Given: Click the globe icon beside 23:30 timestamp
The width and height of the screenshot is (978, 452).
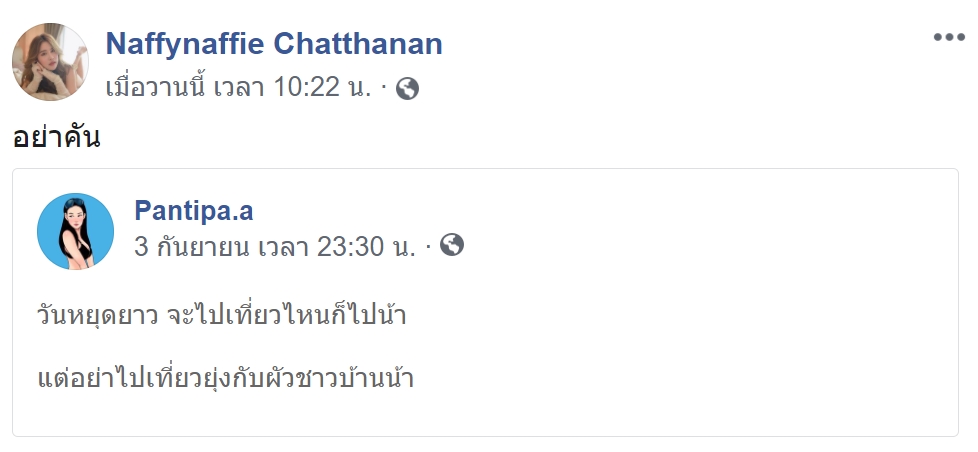Looking at the screenshot, I should 452,245.
